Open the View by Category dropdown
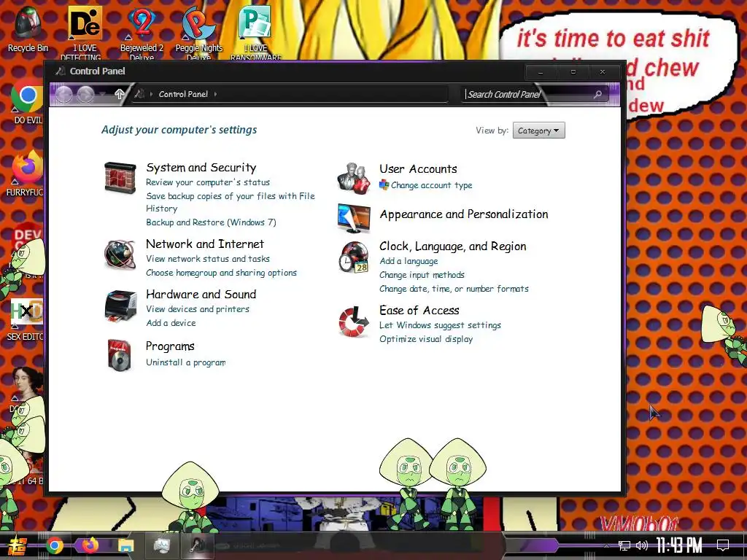Viewport: 747px width, 560px height. [x=539, y=131]
